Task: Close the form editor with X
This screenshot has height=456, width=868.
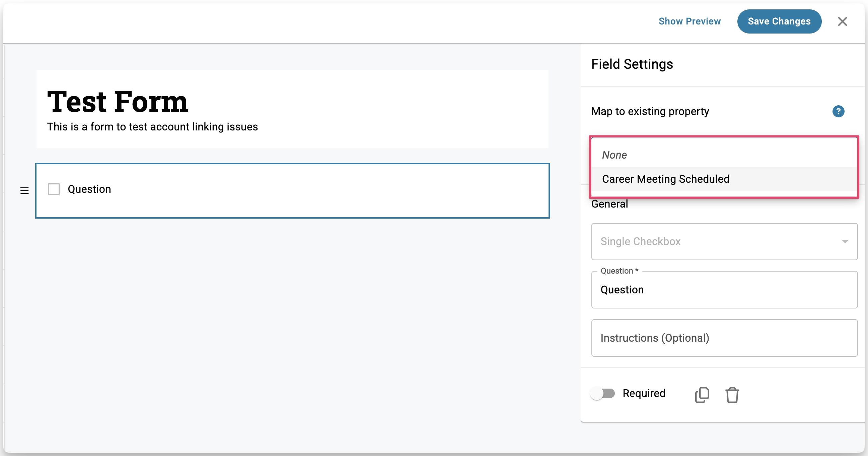Action: pyautogui.click(x=842, y=21)
